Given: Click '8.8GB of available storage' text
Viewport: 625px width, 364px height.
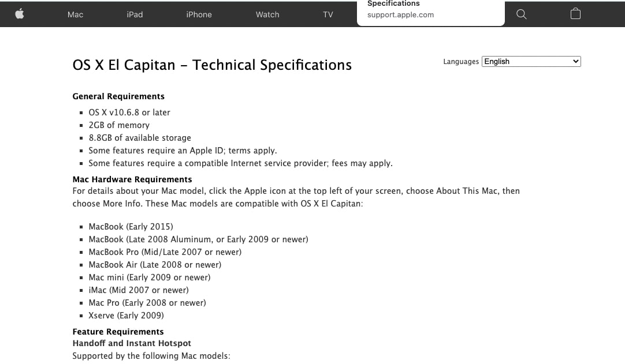Looking at the screenshot, I should tap(140, 138).
